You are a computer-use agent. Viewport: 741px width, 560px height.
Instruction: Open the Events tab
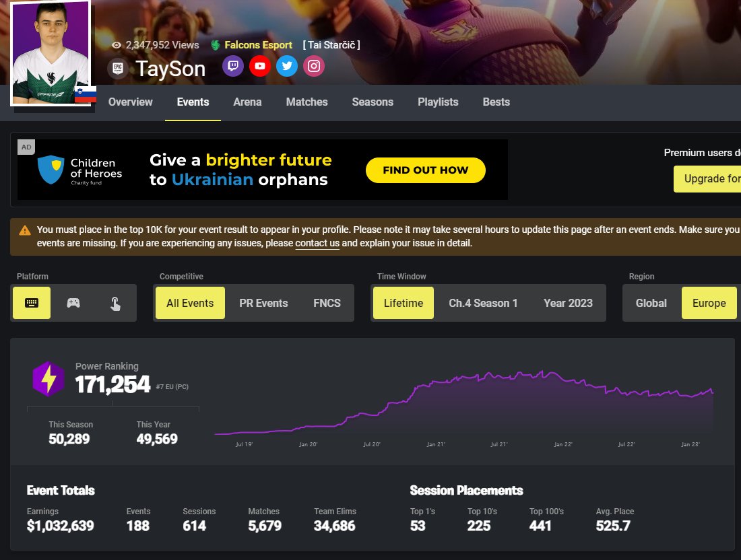click(193, 102)
